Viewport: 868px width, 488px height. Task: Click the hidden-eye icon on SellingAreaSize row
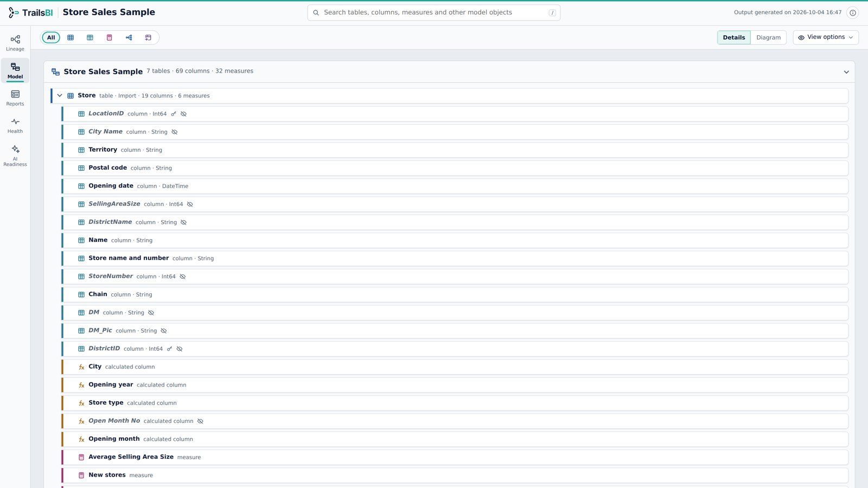pyautogui.click(x=190, y=204)
